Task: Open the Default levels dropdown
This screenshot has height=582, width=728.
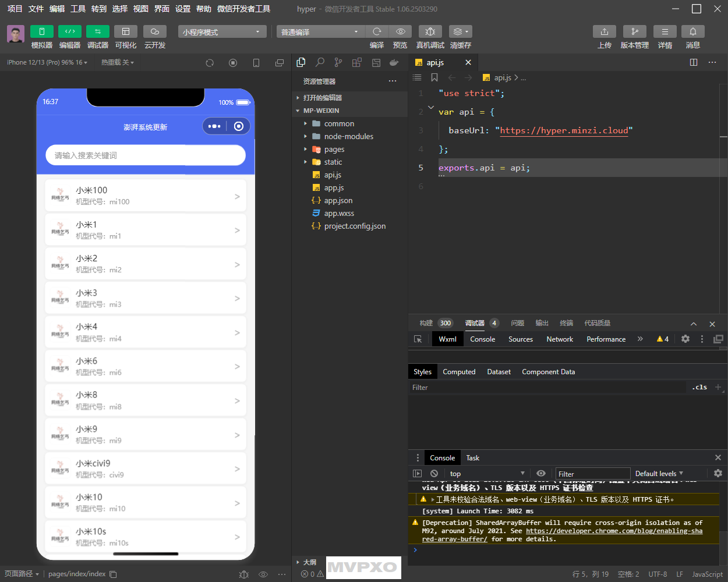Action: click(x=659, y=474)
